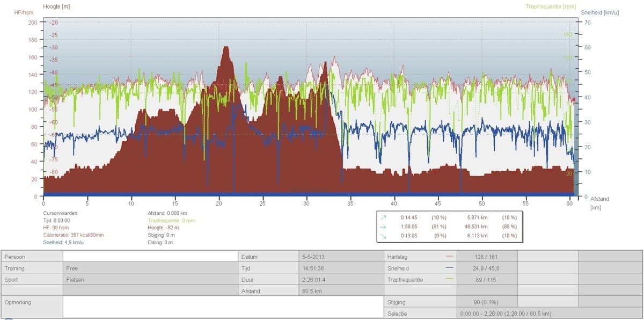The image size is (644, 320).
Task: Click the flat-terrain arrow icon in the summary box
Action: pos(384,227)
